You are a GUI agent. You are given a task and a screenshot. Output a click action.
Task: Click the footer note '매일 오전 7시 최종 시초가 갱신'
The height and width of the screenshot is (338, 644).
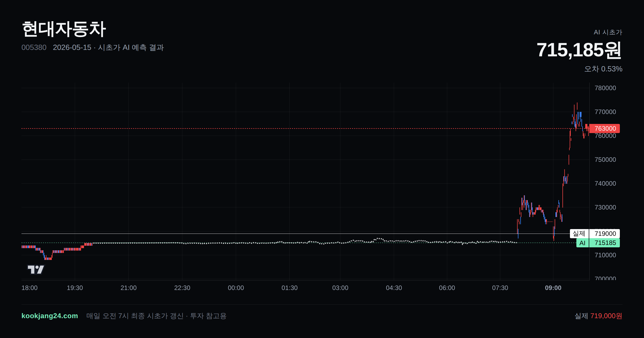[135, 316]
